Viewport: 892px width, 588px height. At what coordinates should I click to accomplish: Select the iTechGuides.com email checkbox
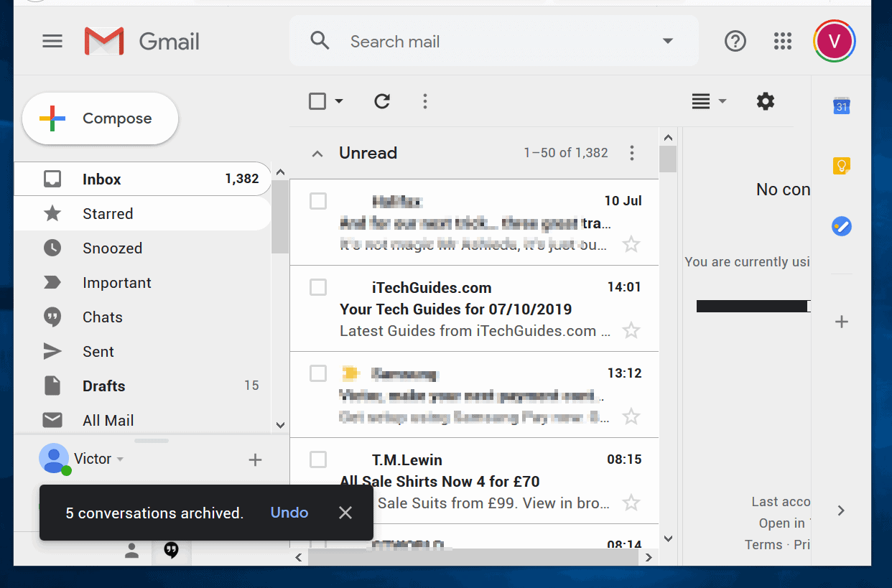(x=318, y=287)
